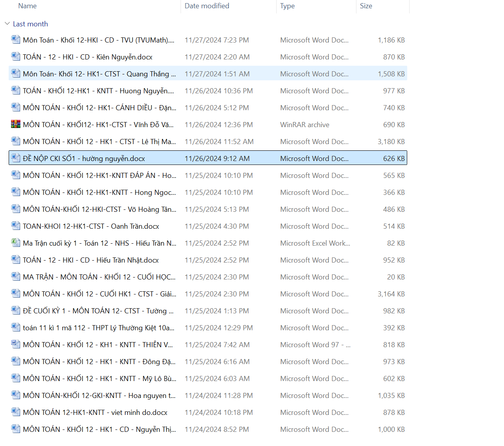The height and width of the screenshot is (446, 504).
Task: Select file name toán 11 kì 1 mã 112
Action: (x=98, y=328)
